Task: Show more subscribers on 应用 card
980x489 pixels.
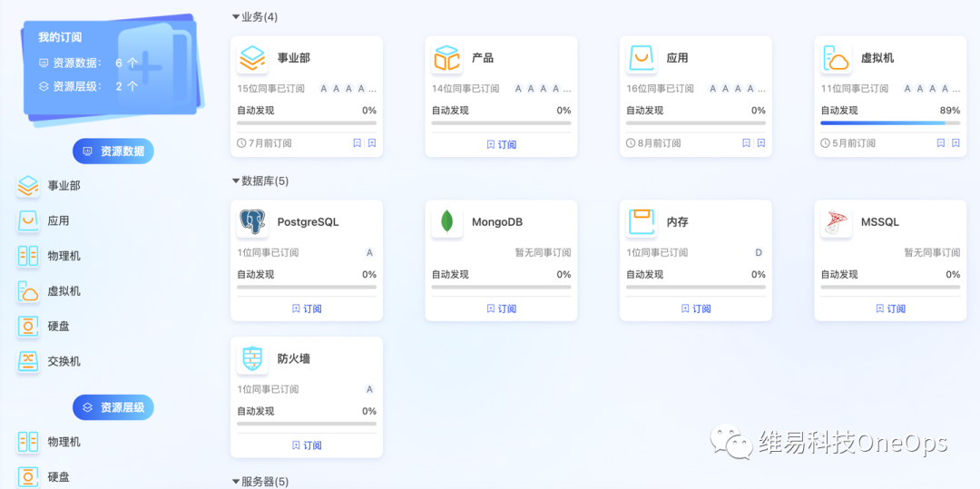Action: coord(762,89)
